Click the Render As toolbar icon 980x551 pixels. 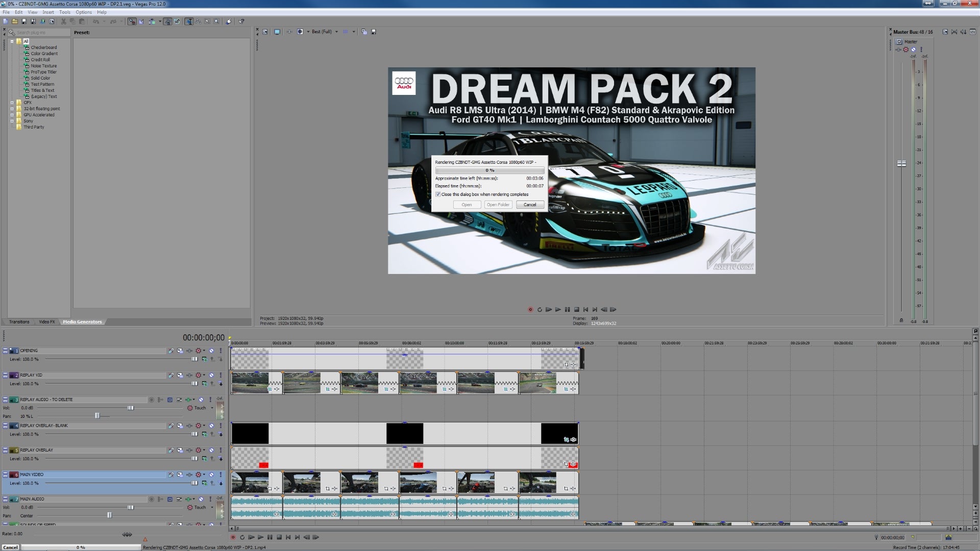click(x=43, y=21)
